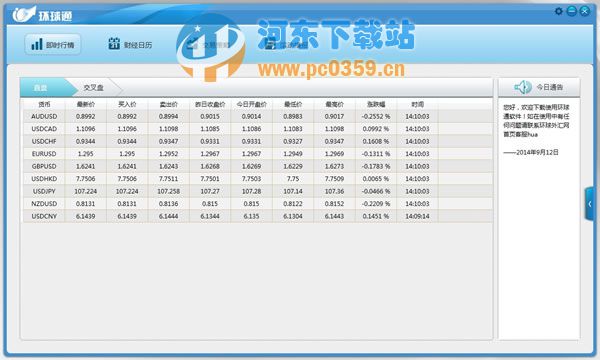Click the 0.8983 lowest price for AUDUSD
The image size is (600, 360).
pos(293,116)
